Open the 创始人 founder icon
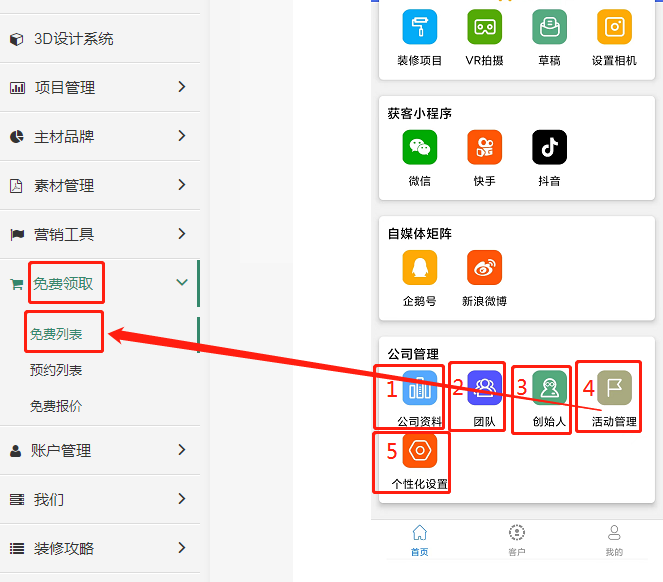This screenshot has width=663, height=582. click(549, 388)
